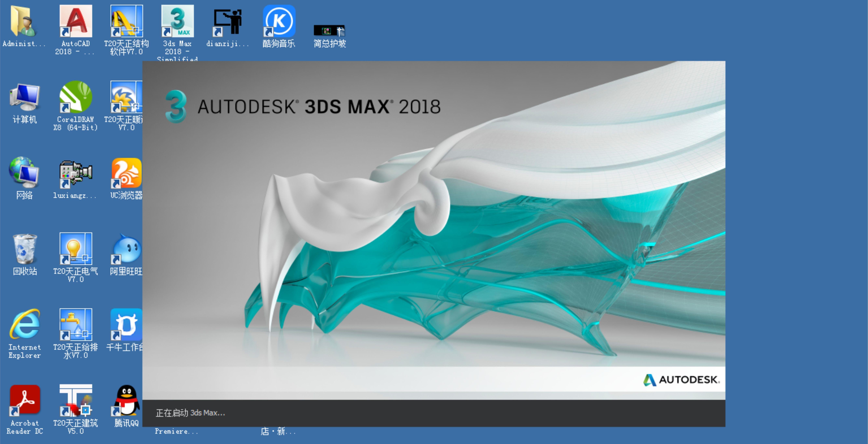Click the Autodesk logo on splash screen

681,380
